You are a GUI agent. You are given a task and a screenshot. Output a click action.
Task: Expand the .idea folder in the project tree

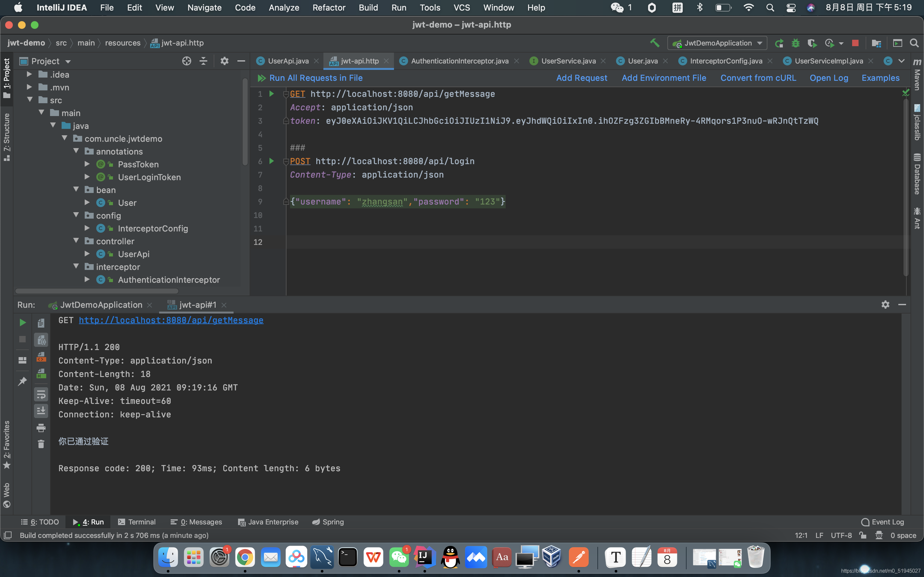pos(30,74)
